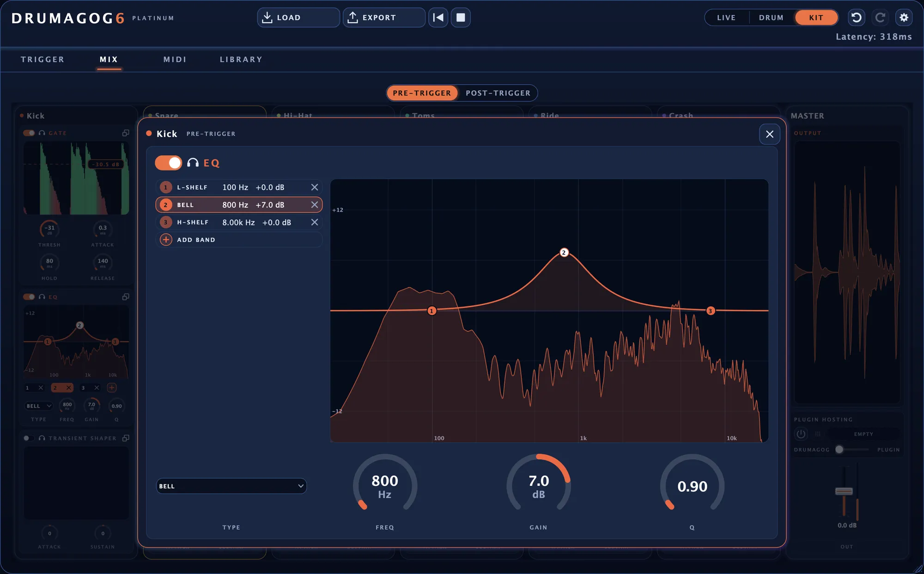Select the Hi-Hat channel tab
The width and height of the screenshot is (924, 574).
tap(333, 112)
